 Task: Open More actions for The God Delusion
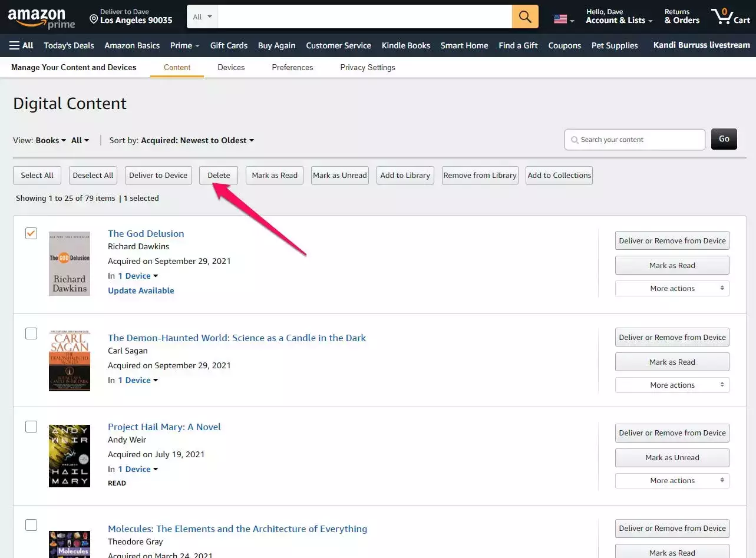pyautogui.click(x=672, y=288)
